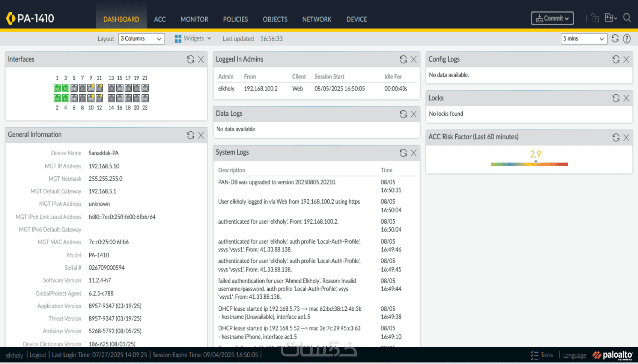Image resolution: width=638 pixels, height=364 pixels.
Task: Click the MGT MAC address 7c:c0:25:00:6f:b6
Action: (x=108, y=242)
